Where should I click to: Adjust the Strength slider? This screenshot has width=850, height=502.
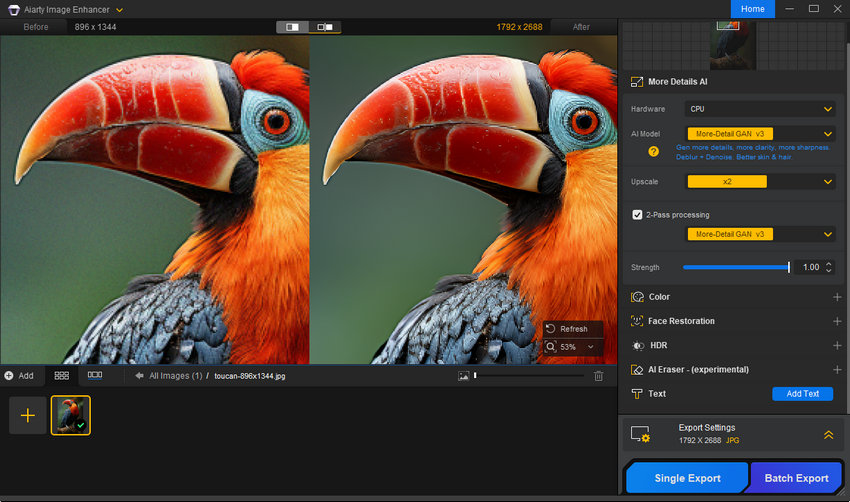point(736,267)
